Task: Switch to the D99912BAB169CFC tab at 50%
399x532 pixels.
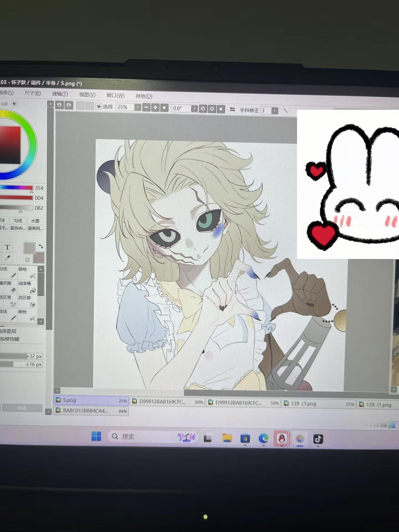Action: (167, 402)
